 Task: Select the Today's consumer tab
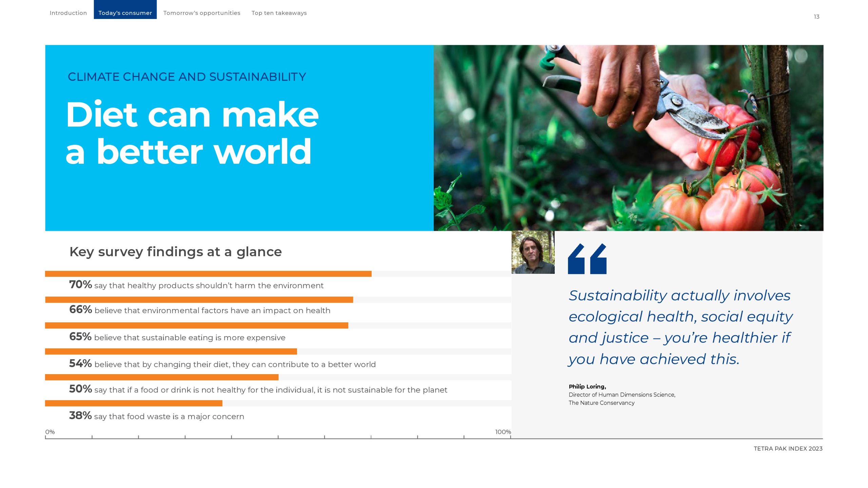pyautogui.click(x=125, y=13)
